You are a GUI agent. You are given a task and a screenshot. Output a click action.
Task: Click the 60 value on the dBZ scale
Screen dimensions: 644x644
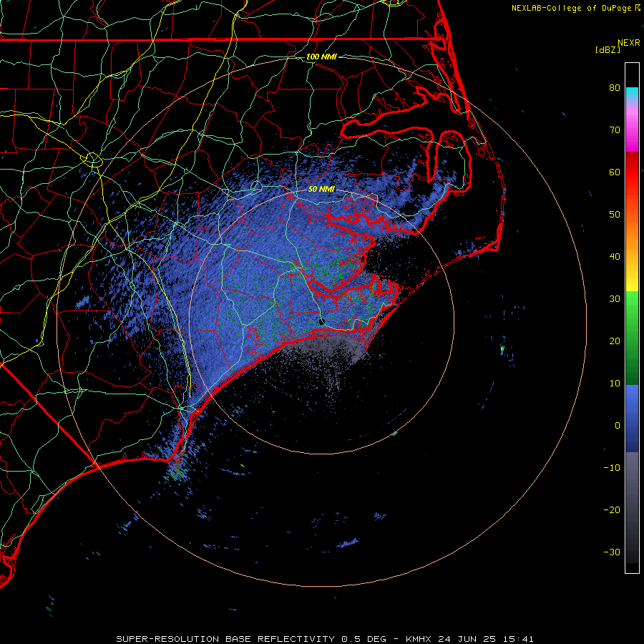pyautogui.click(x=615, y=172)
